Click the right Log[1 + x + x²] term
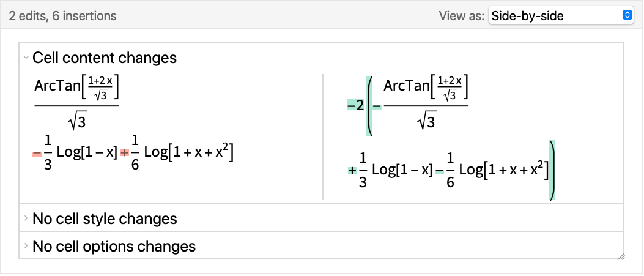Viewport: 644px width, 276px height. coord(503,170)
